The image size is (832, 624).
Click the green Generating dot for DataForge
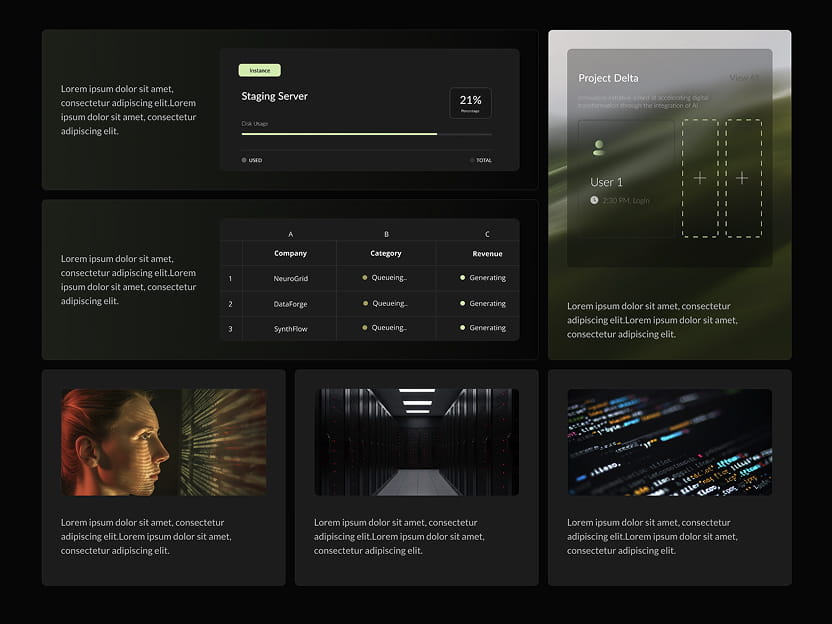[462, 303]
